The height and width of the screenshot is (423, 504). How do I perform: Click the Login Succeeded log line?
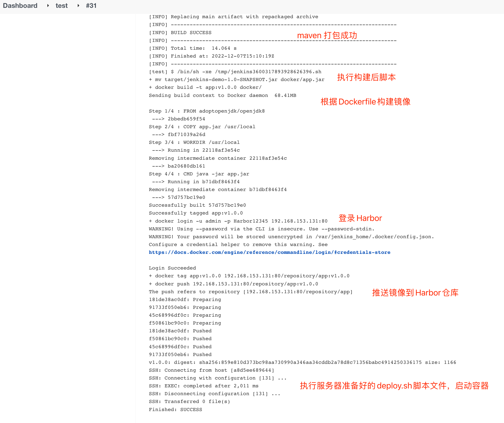tap(172, 268)
